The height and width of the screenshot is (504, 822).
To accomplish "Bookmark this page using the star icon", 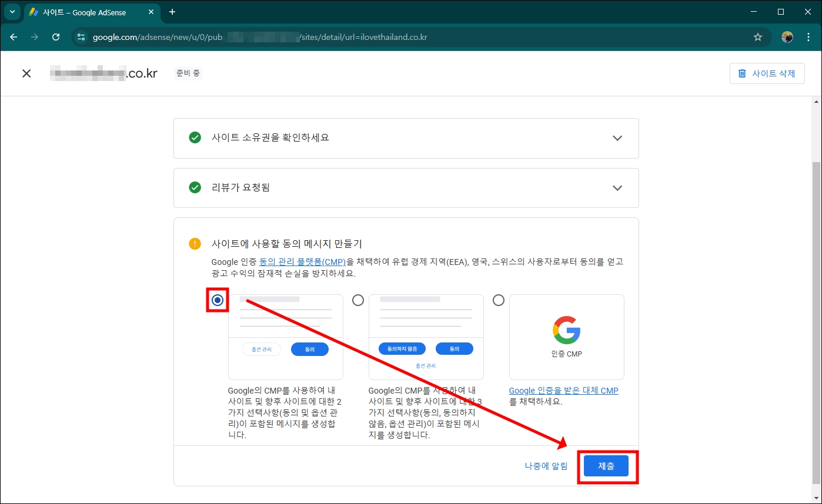I will (758, 37).
